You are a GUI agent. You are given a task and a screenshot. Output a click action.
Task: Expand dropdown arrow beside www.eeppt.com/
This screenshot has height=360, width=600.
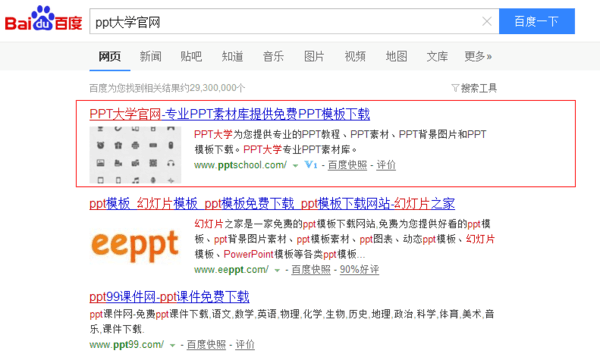[277, 270]
